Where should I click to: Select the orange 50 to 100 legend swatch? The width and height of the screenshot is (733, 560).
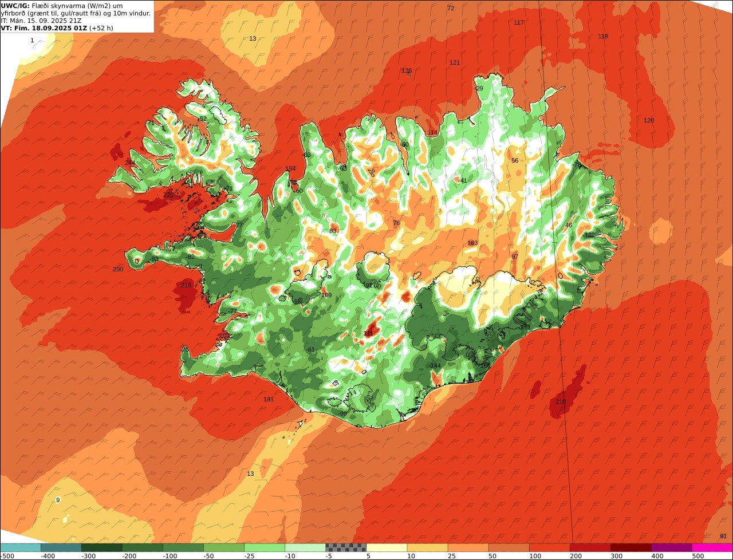click(509, 547)
